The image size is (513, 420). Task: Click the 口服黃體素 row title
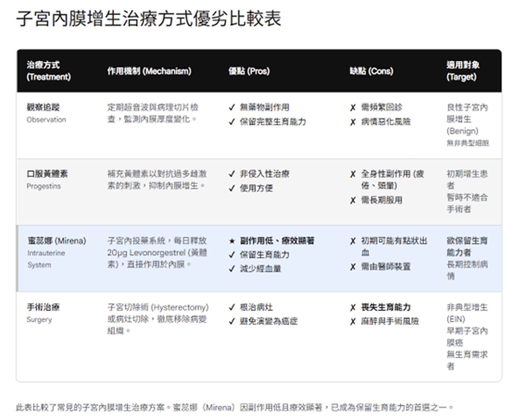pyautogui.click(x=47, y=174)
